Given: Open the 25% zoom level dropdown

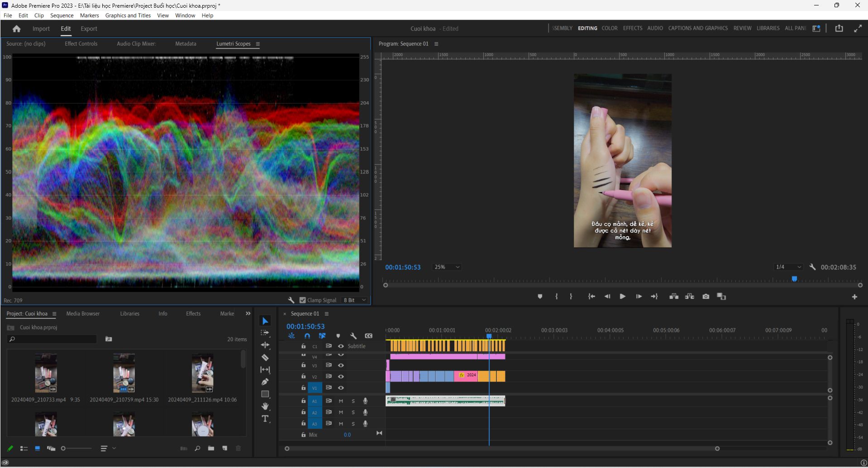Looking at the screenshot, I should point(447,267).
